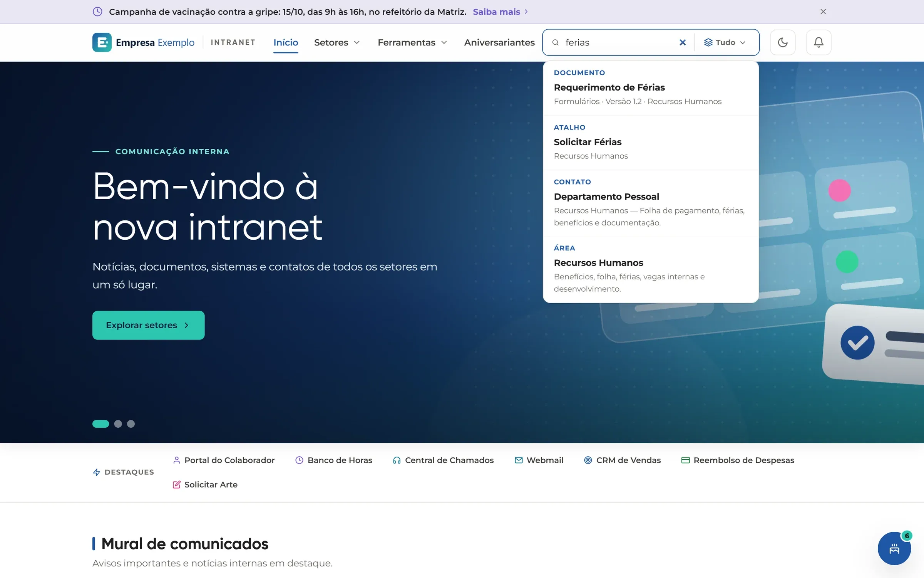The height and width of the screenshot is (578, 924).
Task: Open Banco de Horas shortcut
Action: tap(334, 460)
